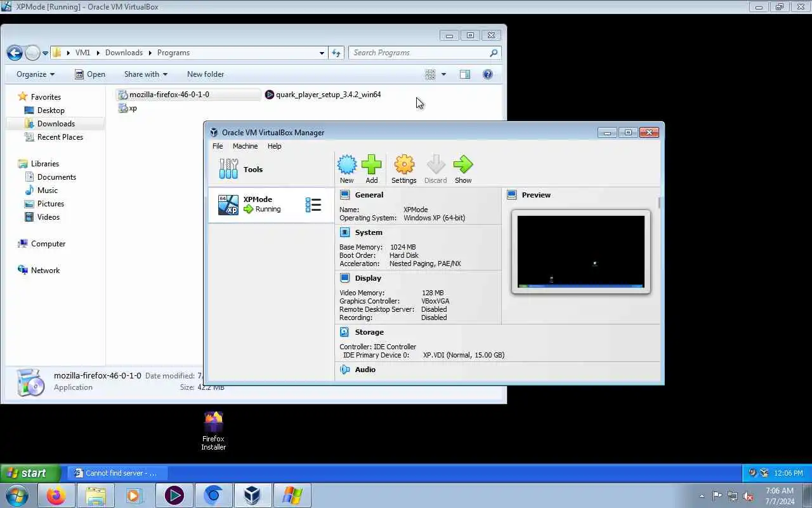
Task: Click the New folder button
Action: coord(206,74)
